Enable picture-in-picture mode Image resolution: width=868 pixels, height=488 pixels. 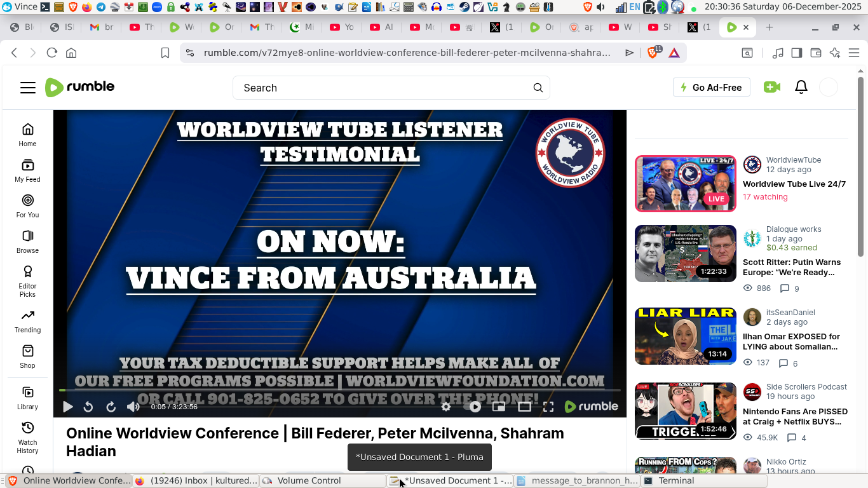[x=499, y=407]
